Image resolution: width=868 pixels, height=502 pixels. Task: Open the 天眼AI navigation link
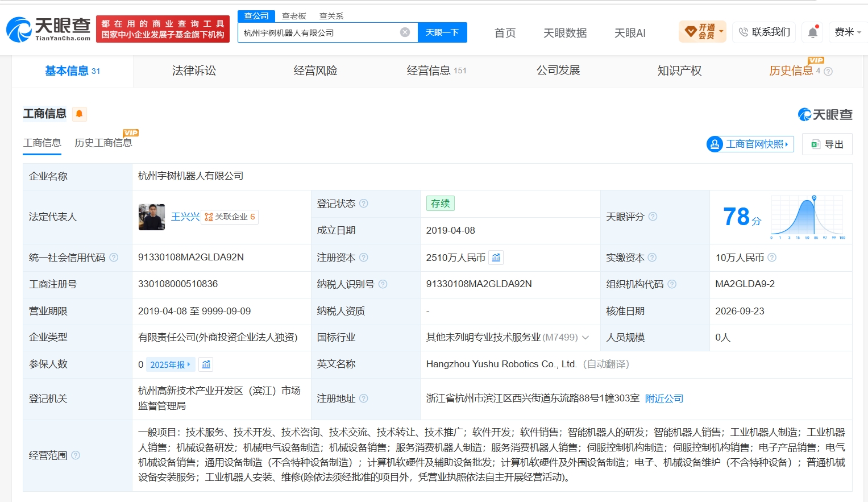[630, 33]
